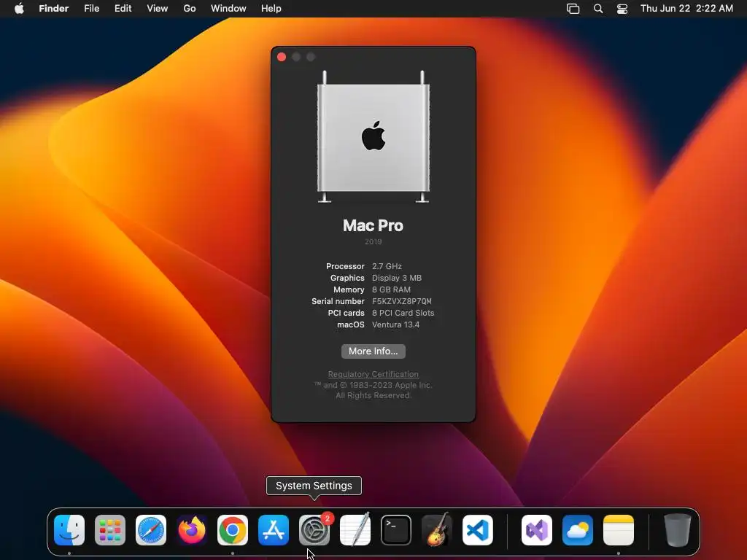Click the Mac Pro title text
The image size is (747, 560).
(x=373, y=226)
